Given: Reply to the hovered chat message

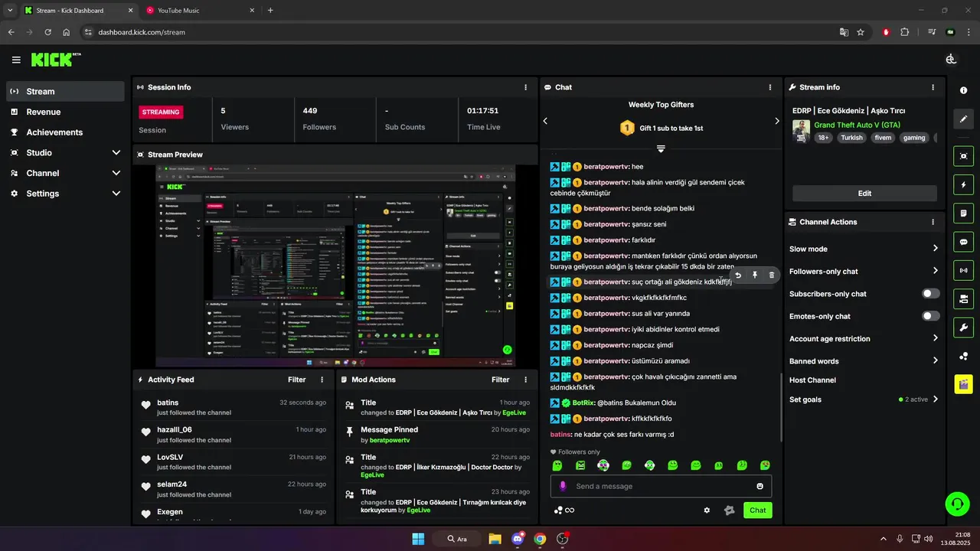Looking at the screenshot, I should click(738, 275).
